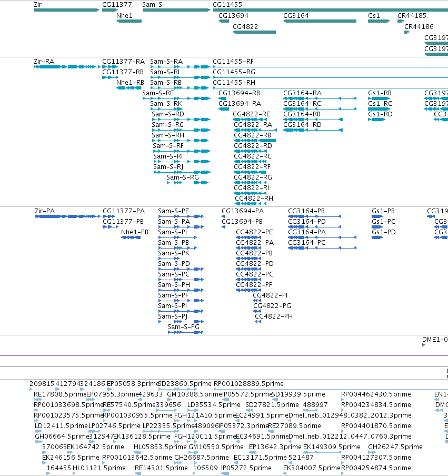Image resolution: width=448 pixels, height=476 pixels.
Task: Click the Gs1-RB transcript
Action: (x=379, y=98)
